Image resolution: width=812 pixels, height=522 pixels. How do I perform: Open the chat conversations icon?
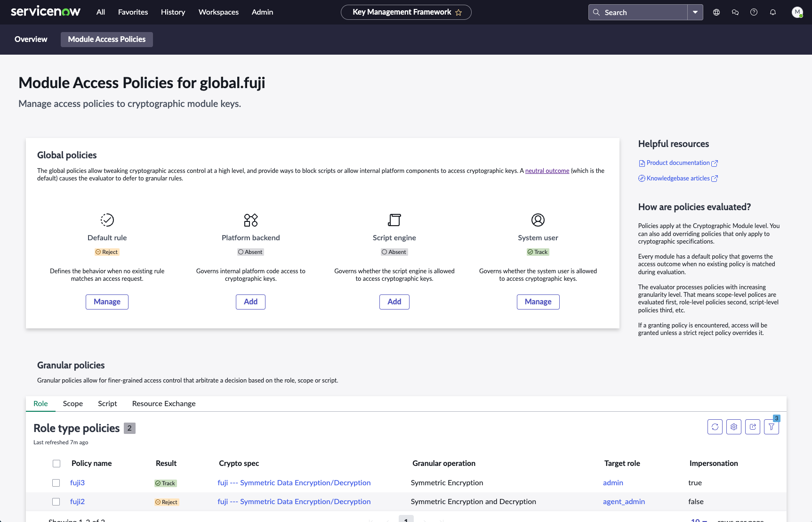[x=735, y=12]
